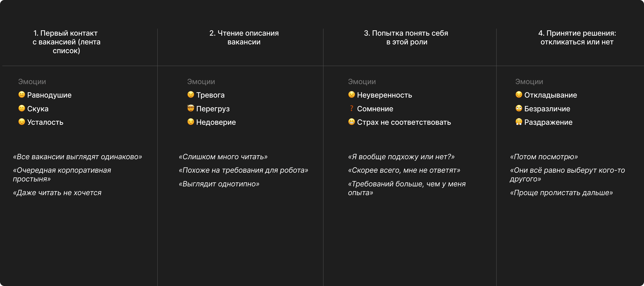Click the quote «Потом посмотрю»
This screenshot has height=286, width=644.
click(544, 157)
